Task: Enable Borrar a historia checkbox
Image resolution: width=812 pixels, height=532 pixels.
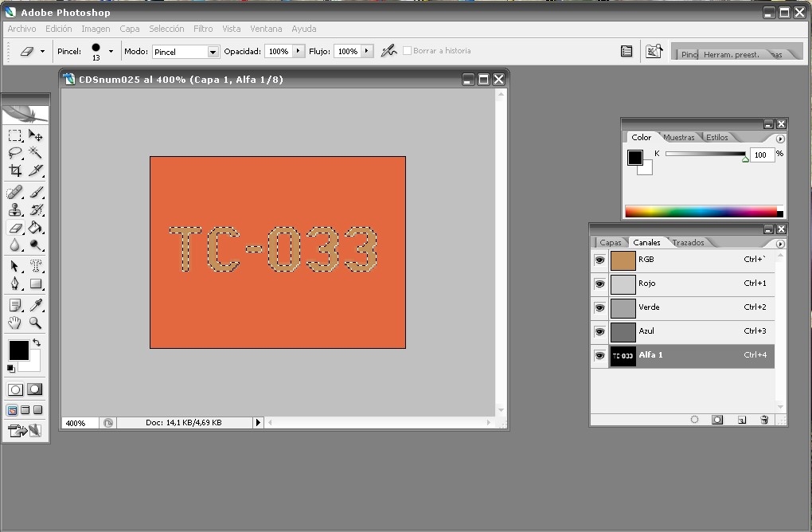Action: pyautogui.click(x=407, y=51)
